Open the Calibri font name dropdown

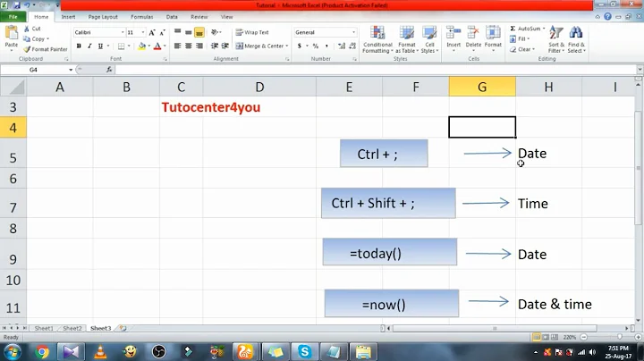point(123,32)
